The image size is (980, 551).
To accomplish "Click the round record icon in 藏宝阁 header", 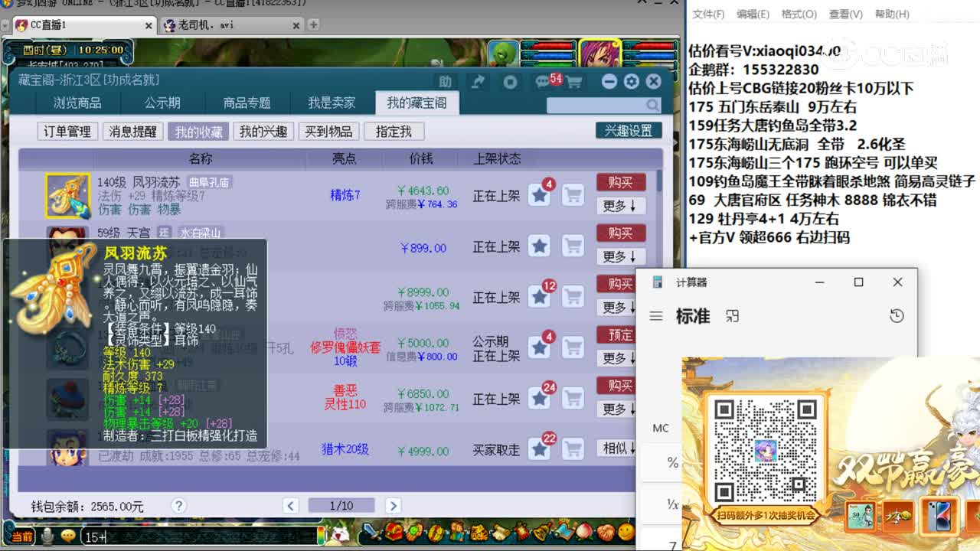I will point(511,82).
